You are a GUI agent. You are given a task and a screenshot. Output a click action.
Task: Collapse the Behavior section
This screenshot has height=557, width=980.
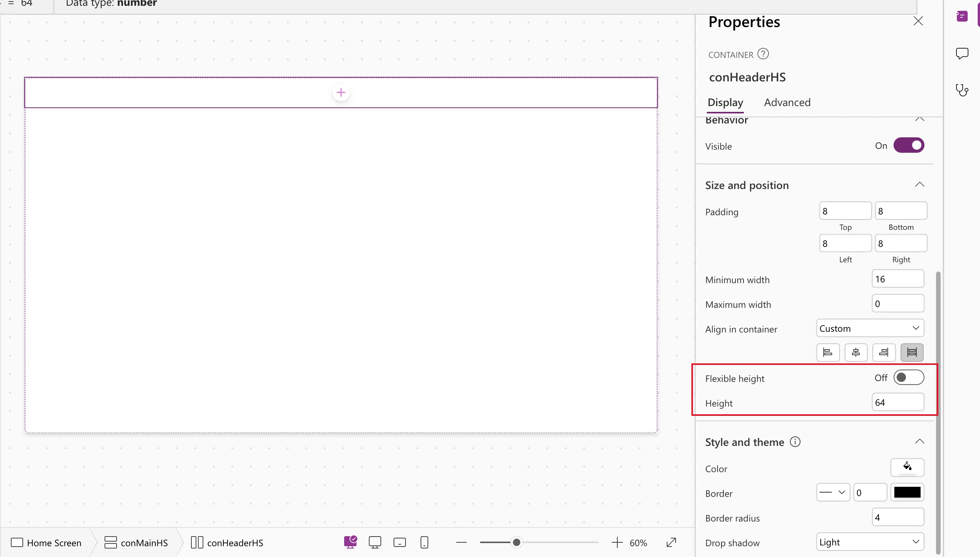tap(919, 119)
